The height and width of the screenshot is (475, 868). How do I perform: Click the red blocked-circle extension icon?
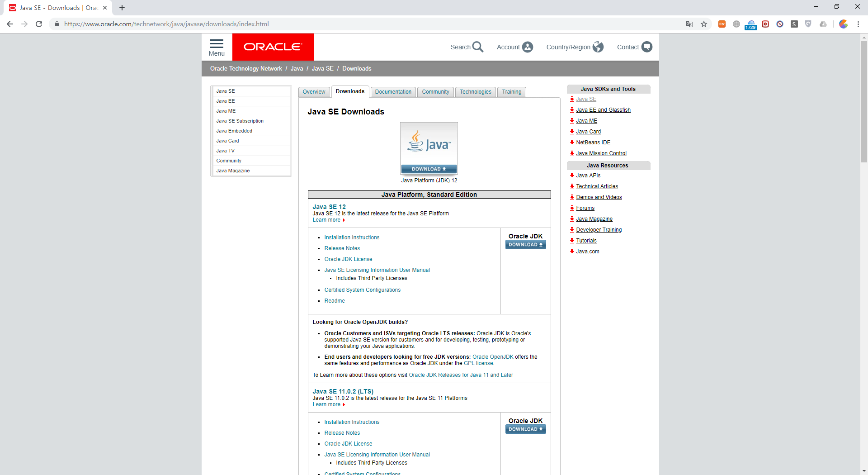780,24
